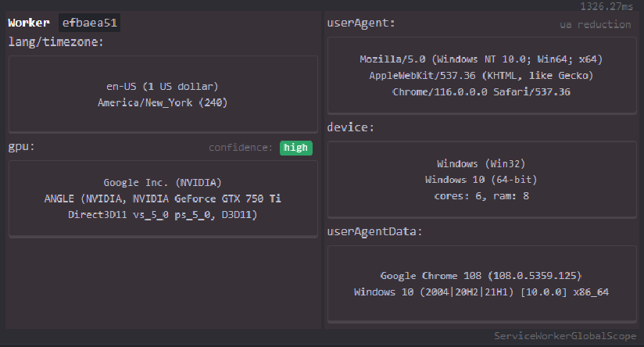Select the cores: 6, ram: 8 text
Viewport: 644px width, 347px height.
[481, 195]
